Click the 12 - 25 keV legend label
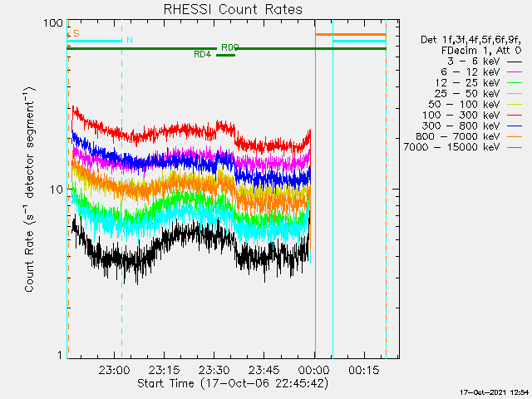 click(x=467, y=83)
